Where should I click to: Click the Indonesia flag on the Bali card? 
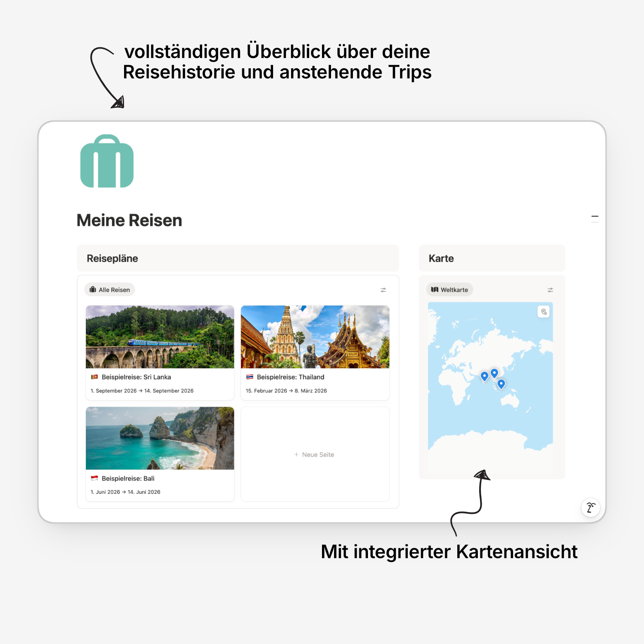pos(94,478)
